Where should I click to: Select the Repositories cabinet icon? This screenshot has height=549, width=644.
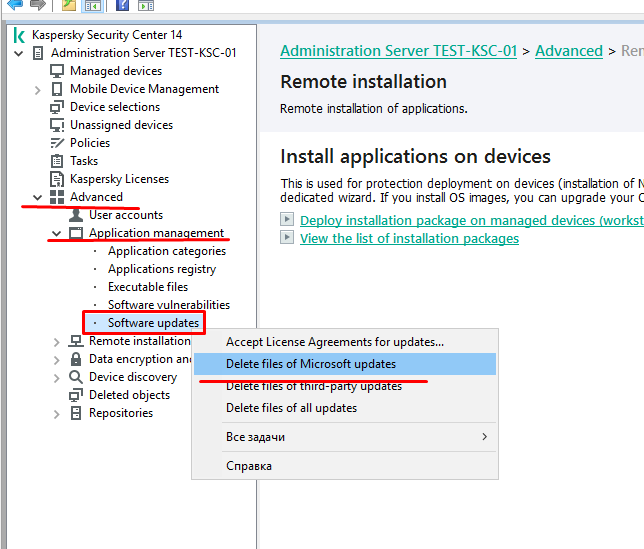(76, 413)
